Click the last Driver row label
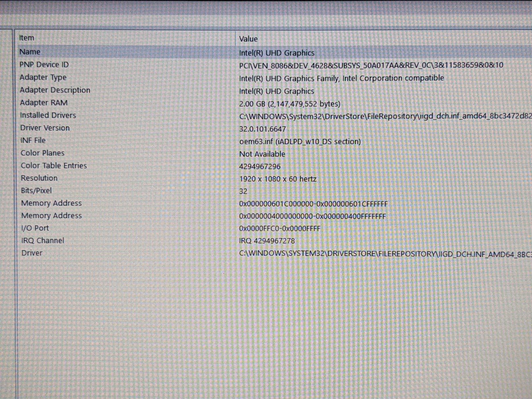 click(32, 253)
